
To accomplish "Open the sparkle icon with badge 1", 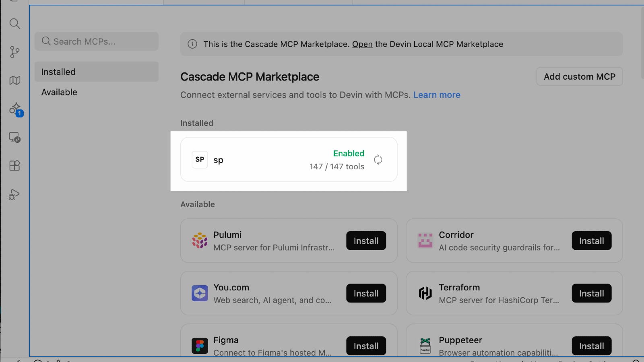I will click(x=16, y=109).
